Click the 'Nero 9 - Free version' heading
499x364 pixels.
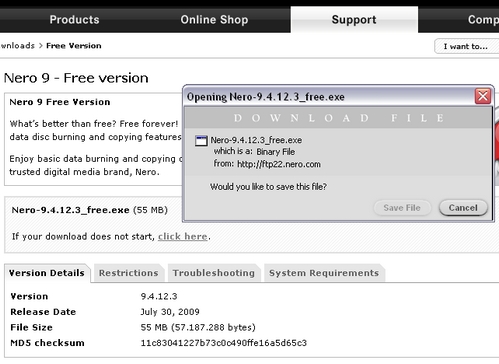(76, 78)
